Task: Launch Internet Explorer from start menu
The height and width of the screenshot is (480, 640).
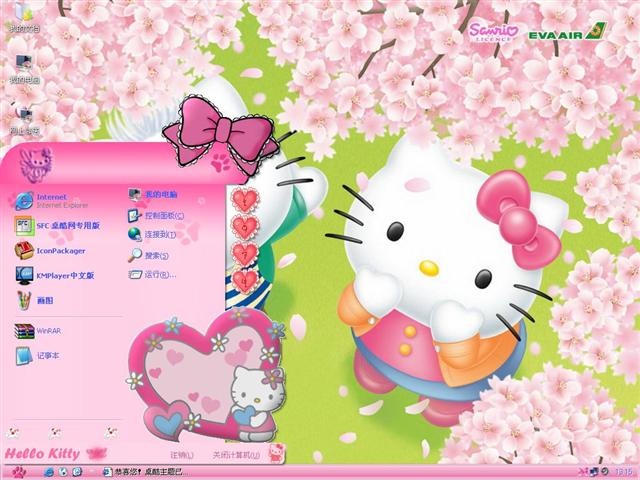Action: pos(52,201)
